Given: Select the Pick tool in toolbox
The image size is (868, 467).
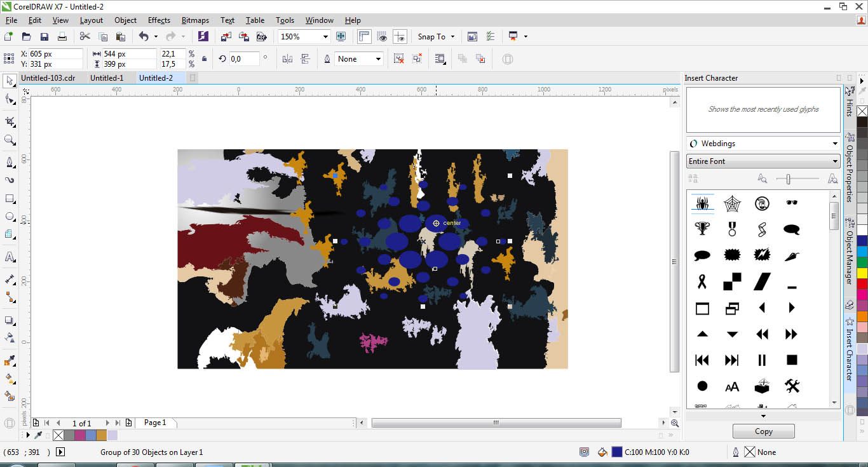Looking at the screenshot, I should (10, 81).
